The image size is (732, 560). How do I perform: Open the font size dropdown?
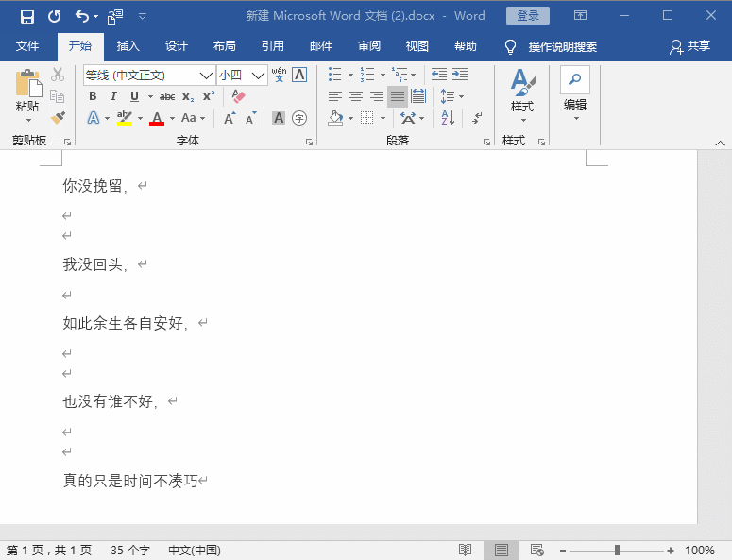pyautogui.click(x=258, y=76)
